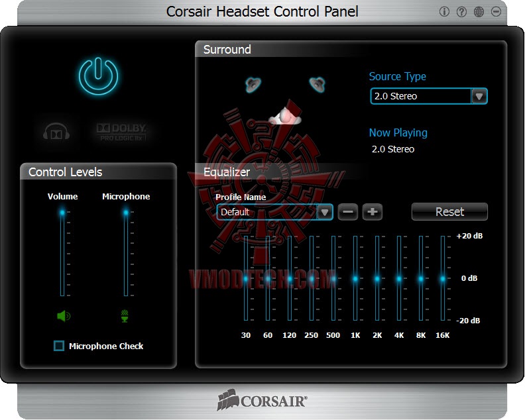This screenshot has height=420, width=525.
Task: Click the +20 dB scale label
Action: click(x=469, y=236)
